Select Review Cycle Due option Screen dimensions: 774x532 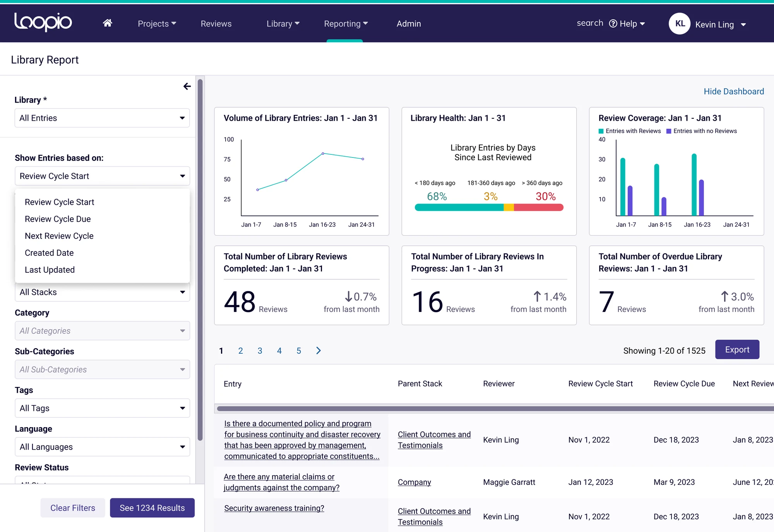click(58, 219)
